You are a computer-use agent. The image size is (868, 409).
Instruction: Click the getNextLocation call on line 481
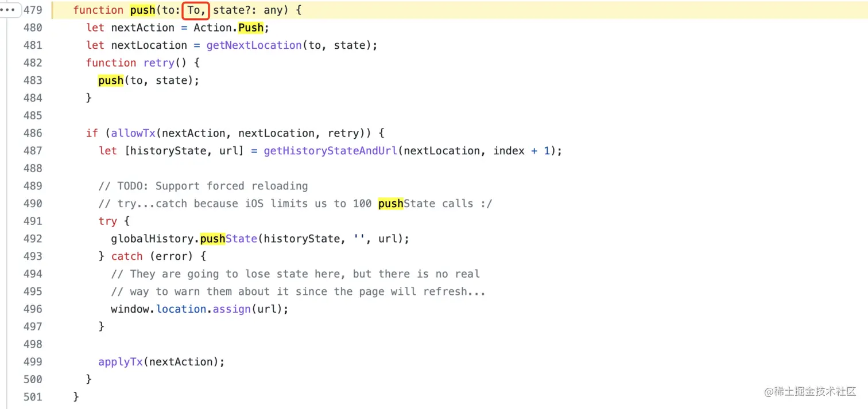point(254,45)
